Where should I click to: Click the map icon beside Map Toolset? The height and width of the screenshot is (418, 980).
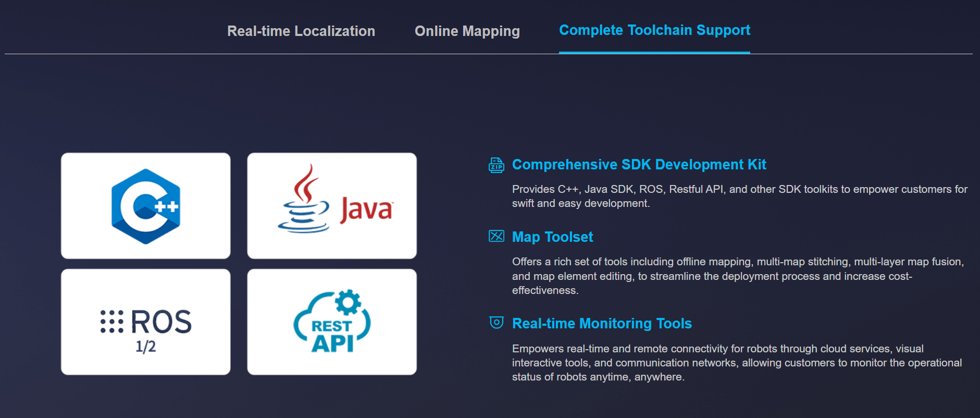click(496, 237)
